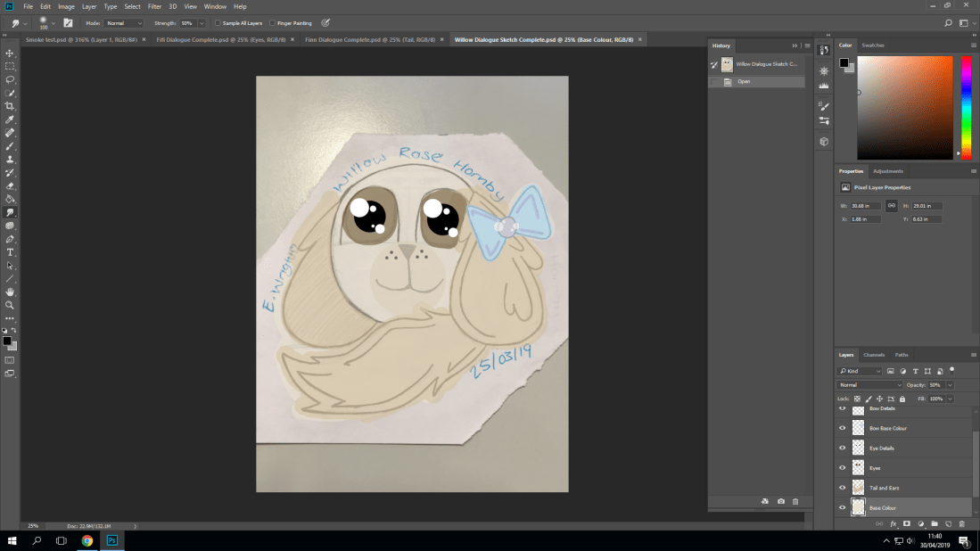Image resolution: width=980 pixels, height=551 pixels.
Task: Expand the layer blend mode dropdown
Action: point(869,384)
